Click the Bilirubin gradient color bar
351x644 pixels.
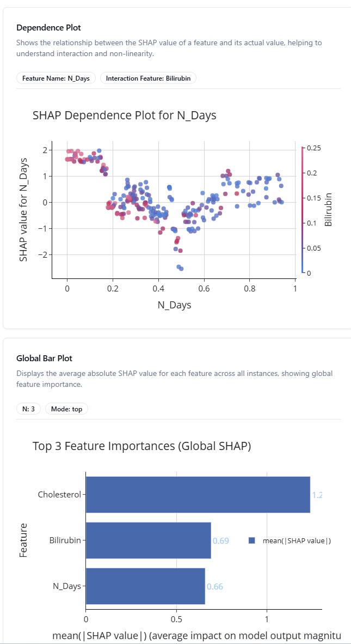tap(301, 210)
